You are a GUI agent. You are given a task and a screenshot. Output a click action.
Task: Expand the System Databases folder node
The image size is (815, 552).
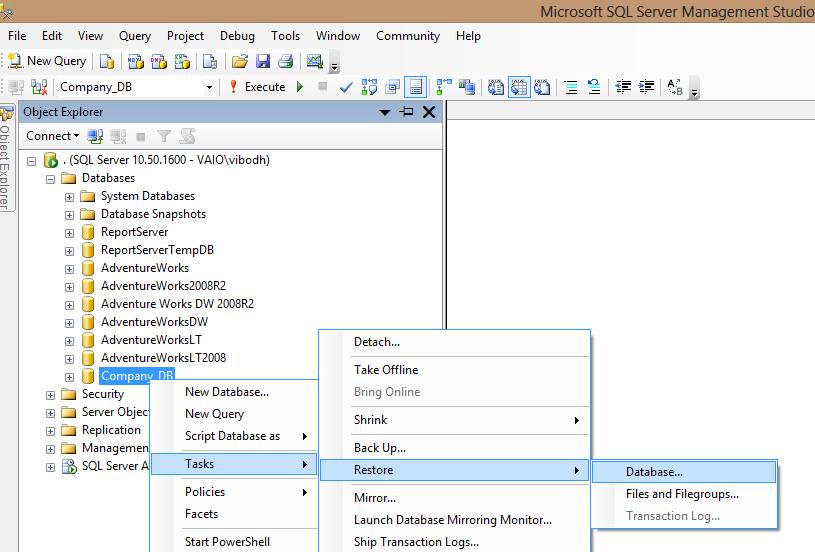(69, 196)
